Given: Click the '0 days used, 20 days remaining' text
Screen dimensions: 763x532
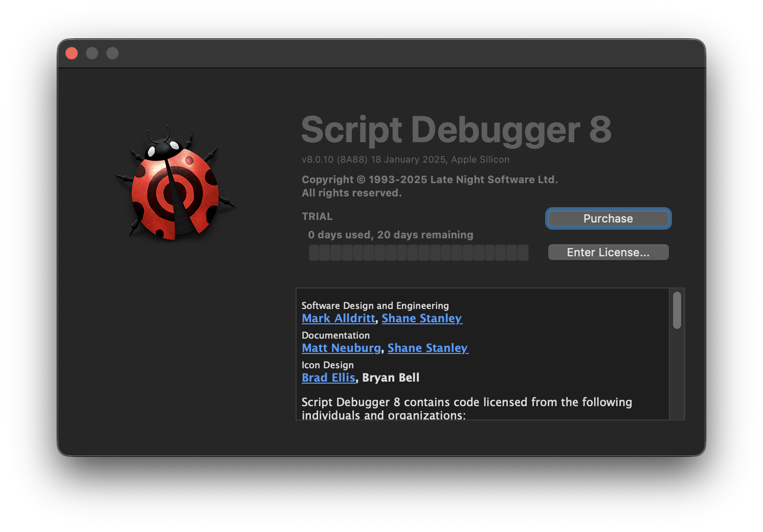Looking at the screenshot, I should pyautogui.click(x=391, y=235).
